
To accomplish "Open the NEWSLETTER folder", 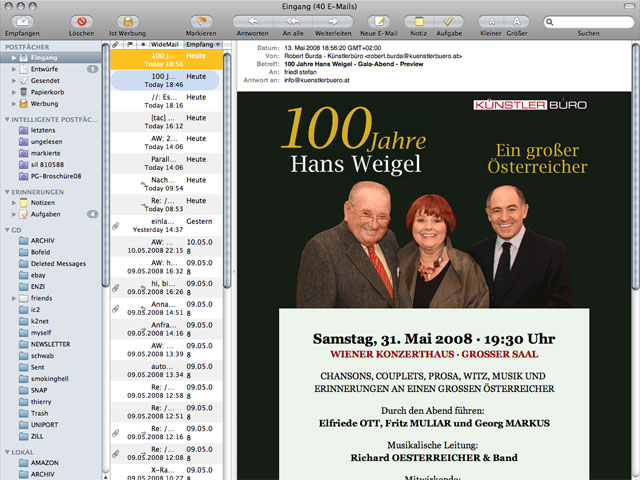I will pyautogui.click(x=51, y=344).
